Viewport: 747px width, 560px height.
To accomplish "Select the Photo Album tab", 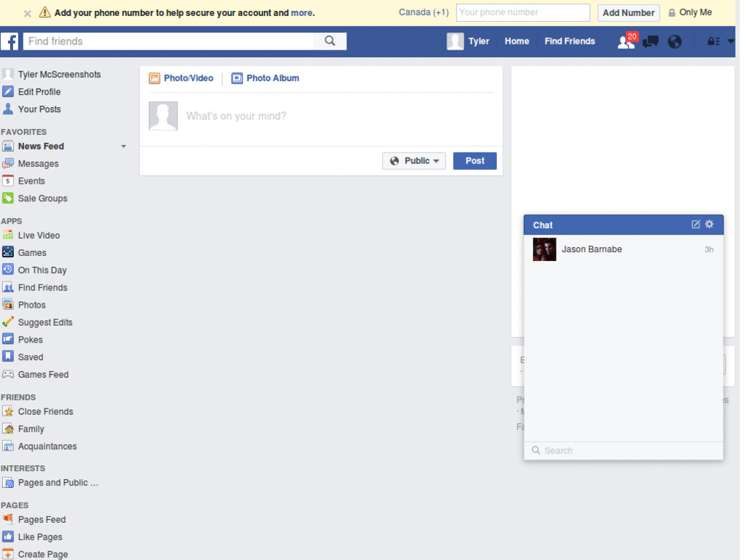I will point(265,78).
